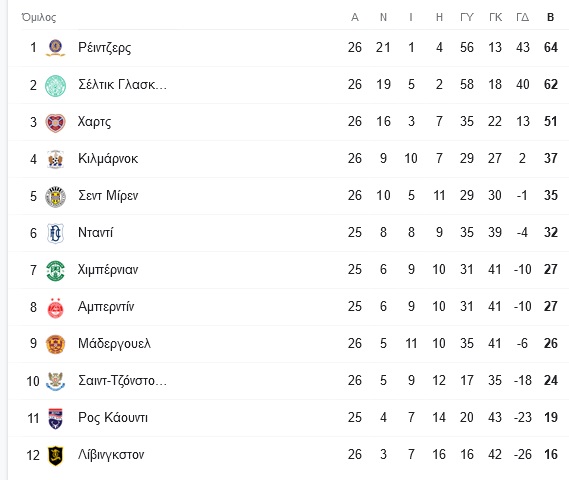
Task: Click the Αμπερντίν red crest icon
Action: tap(56, 308)
